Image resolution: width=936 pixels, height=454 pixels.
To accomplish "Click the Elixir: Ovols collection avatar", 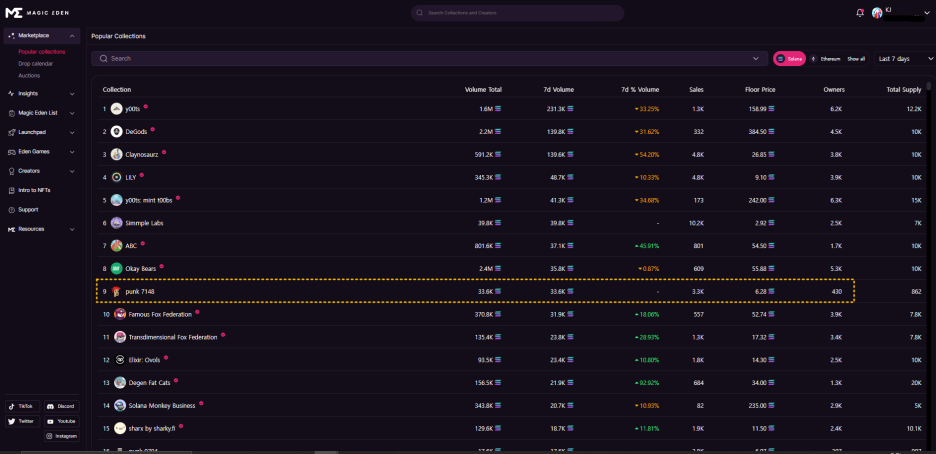I will point(120,360).
